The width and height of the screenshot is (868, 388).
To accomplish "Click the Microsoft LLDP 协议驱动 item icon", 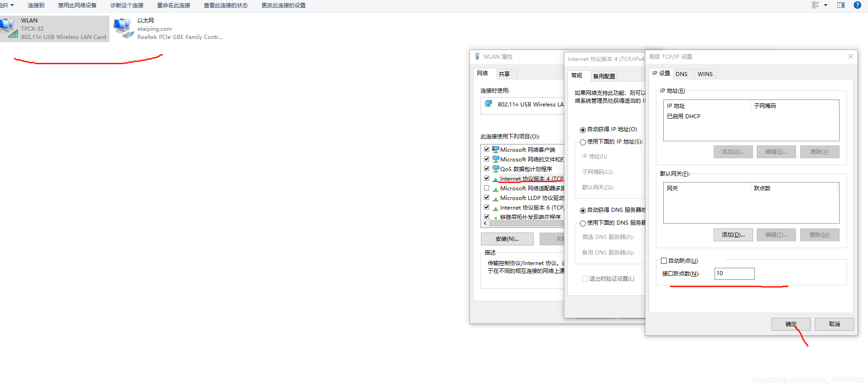I will pos(496,198).
